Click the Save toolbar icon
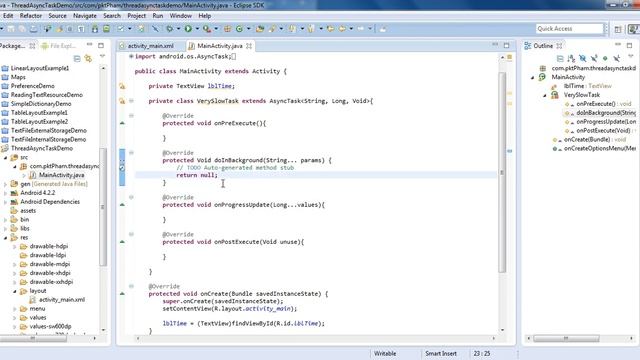640x360 pixels. [x=10, y=29]
